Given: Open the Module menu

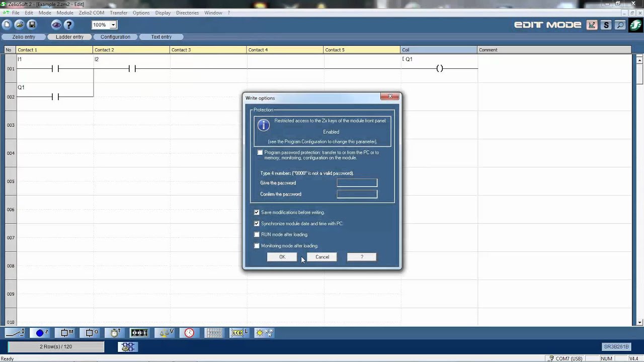Looking at the screenshot, I should (65, 13).
